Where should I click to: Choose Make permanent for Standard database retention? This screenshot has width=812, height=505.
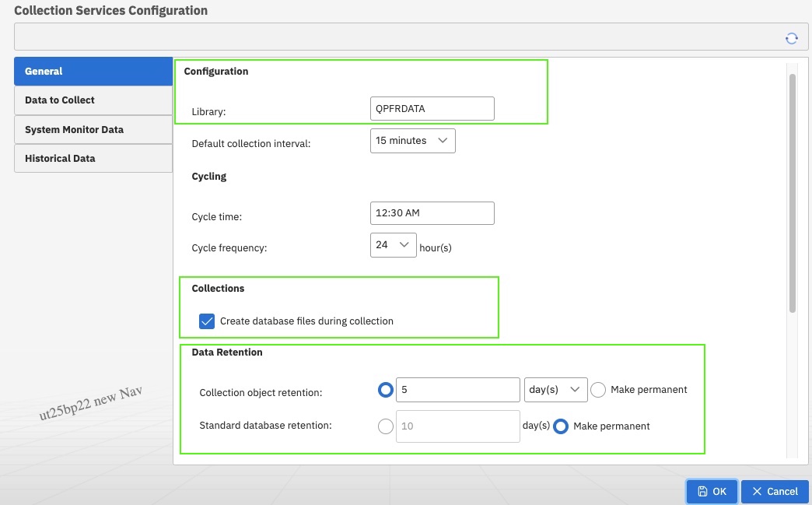(x=561, y=426)
